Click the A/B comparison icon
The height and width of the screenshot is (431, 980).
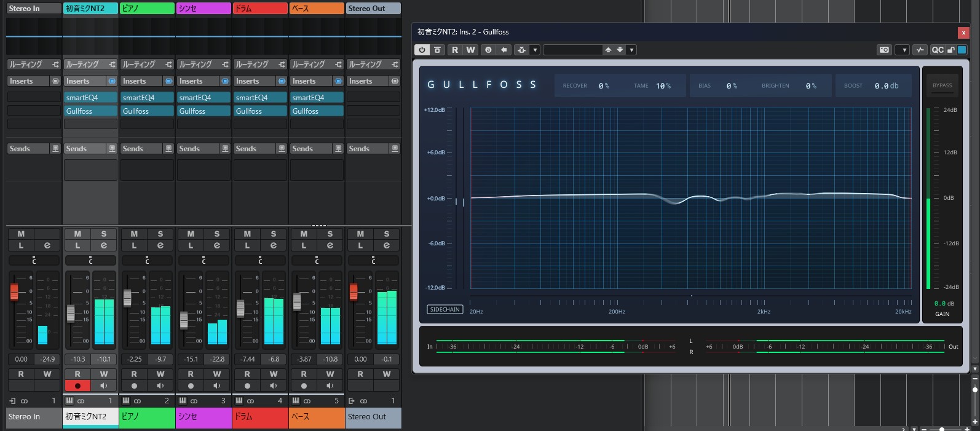[x=488, y=50]
